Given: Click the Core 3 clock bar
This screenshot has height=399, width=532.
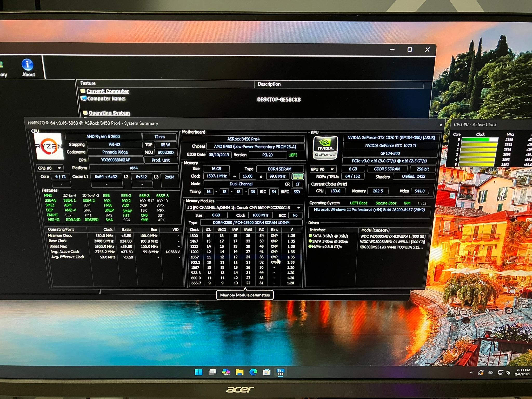Looking at the screenshot, I should pyautogui.click(x=478, y=155).
